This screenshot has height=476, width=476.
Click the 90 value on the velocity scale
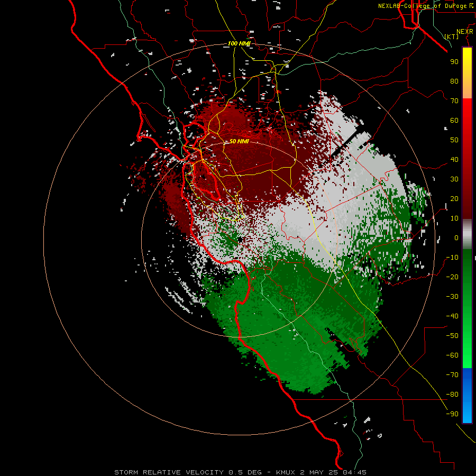click(454, 62)
